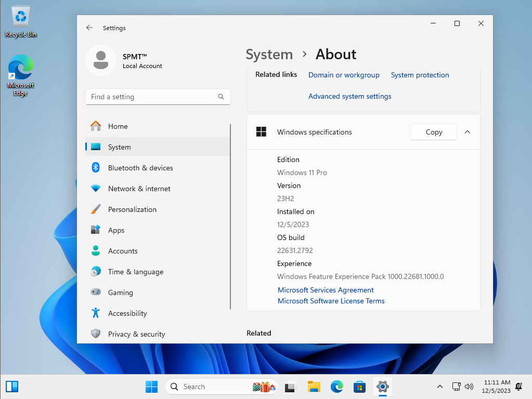Open Advanced system settings link
532x399 pixels.
[349, 96]
